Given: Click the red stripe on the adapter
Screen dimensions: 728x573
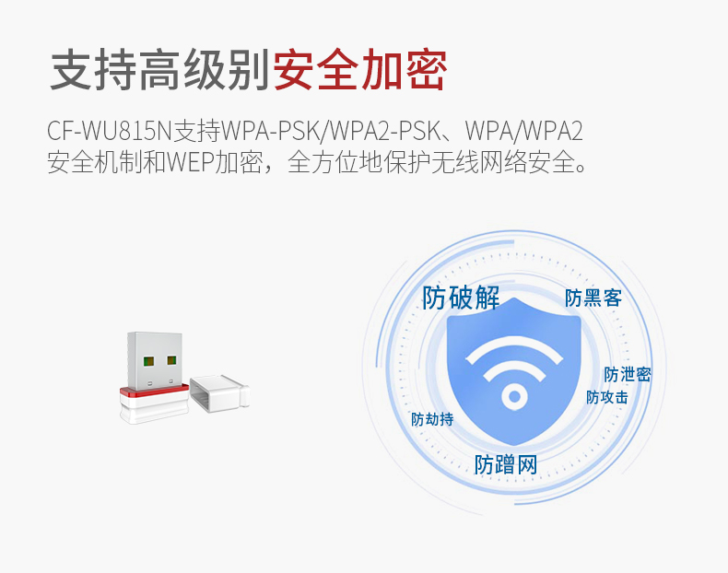Looking at the screenshot, I should tap(154, 392).
